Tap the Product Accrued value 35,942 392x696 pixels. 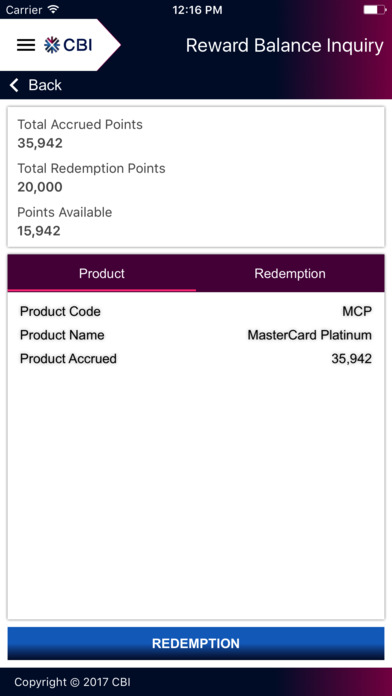[x=352, y=359]
